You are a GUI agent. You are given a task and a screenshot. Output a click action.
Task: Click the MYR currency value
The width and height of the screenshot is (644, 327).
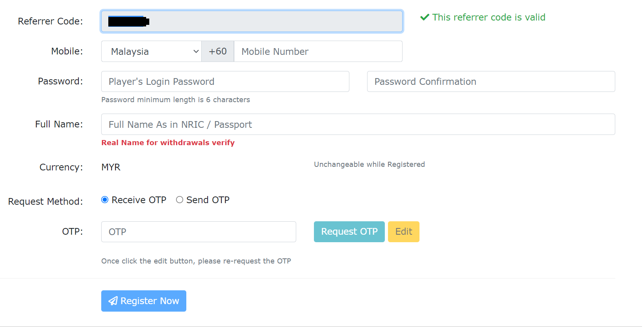[x=111, y=167]
